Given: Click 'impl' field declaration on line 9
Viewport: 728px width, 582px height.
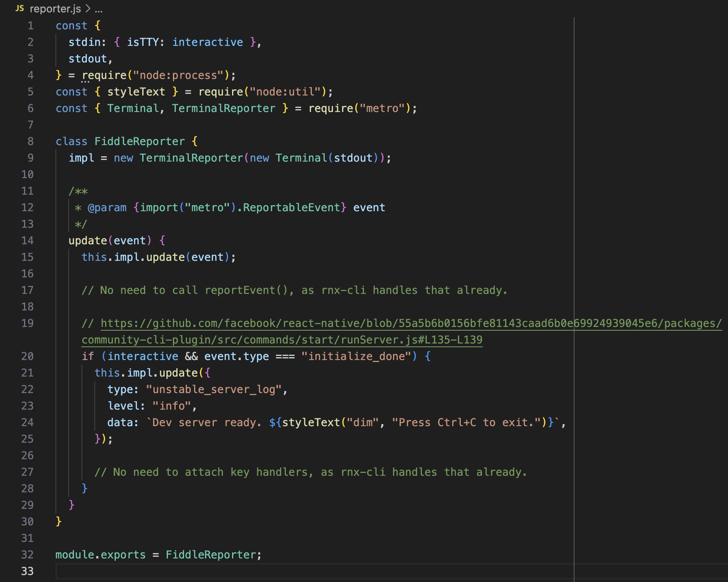Looking at the screenshot, I should 81,158.
